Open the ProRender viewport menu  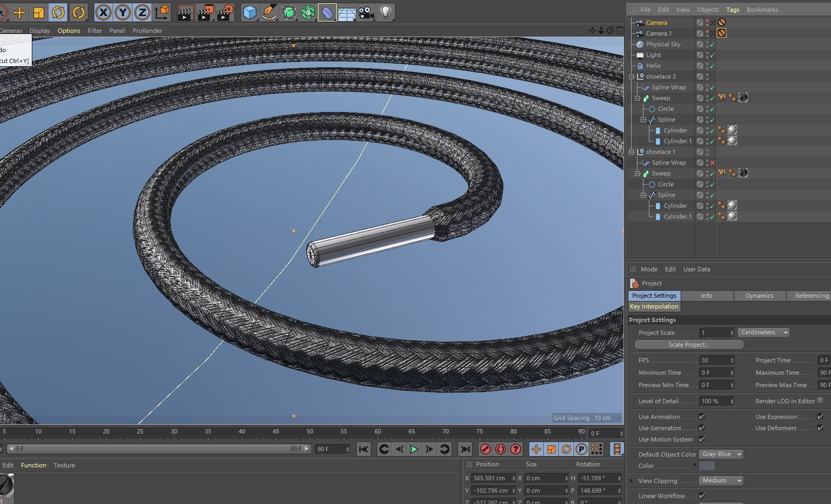pos(147,31)
